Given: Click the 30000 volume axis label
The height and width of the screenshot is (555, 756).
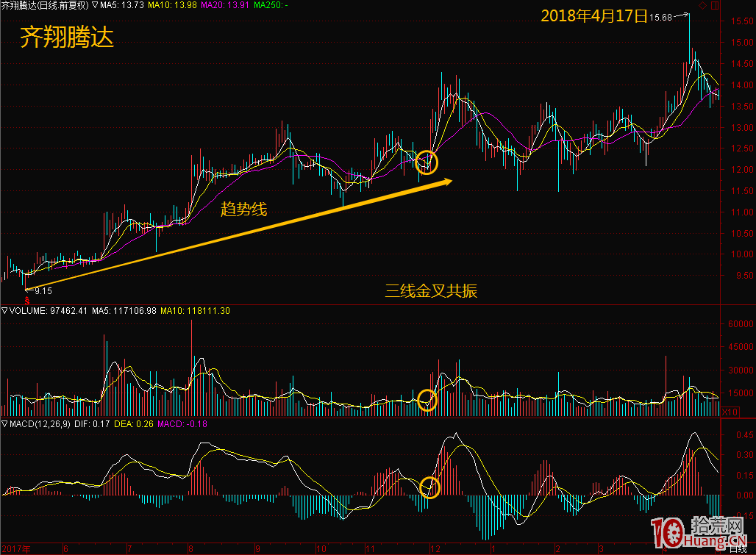Looking at the screenshot, I should [741, 370].
